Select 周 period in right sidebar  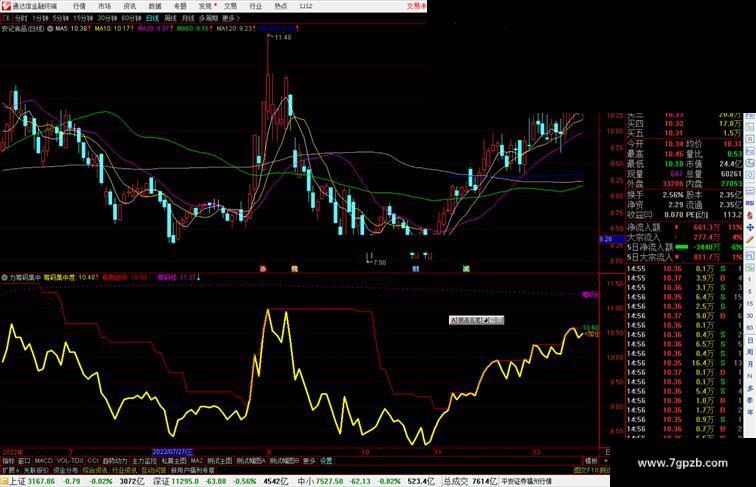(750, 352)
